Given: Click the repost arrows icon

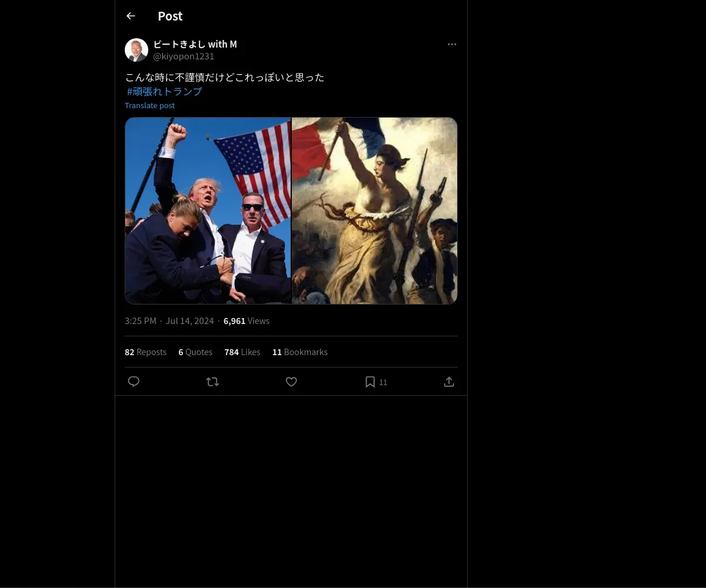Looking at the screenshot, I should (212, 382).
